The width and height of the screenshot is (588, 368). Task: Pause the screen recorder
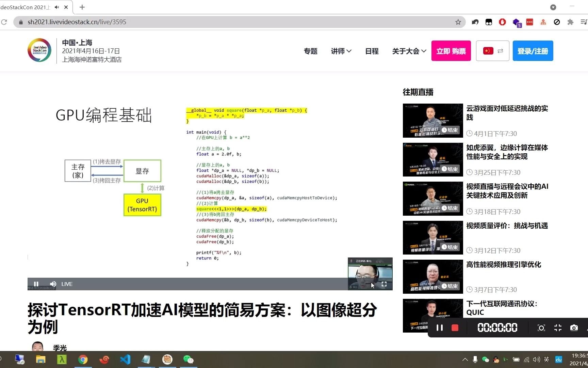pyautogui.click(x=439, y=328)
